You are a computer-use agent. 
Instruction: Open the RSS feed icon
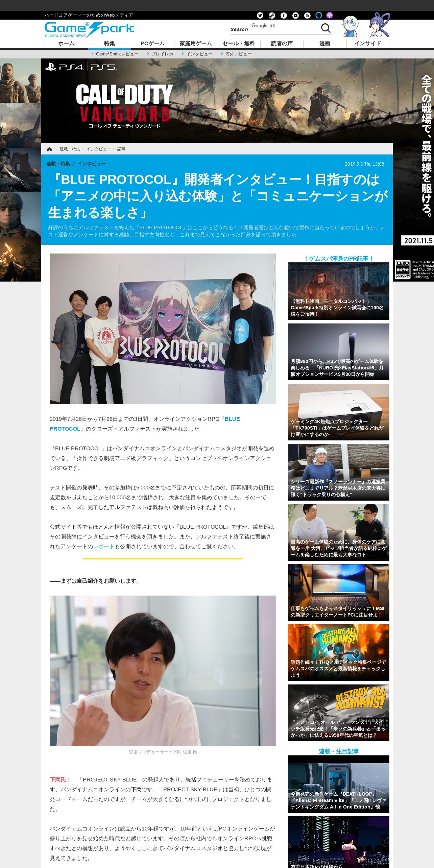coord(307,15)
